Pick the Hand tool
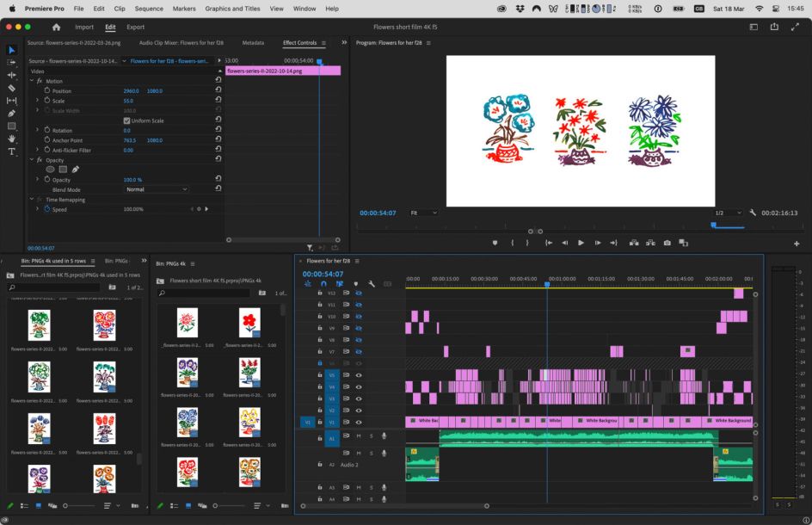Screen dimensions: 812x525 (11, 139)
